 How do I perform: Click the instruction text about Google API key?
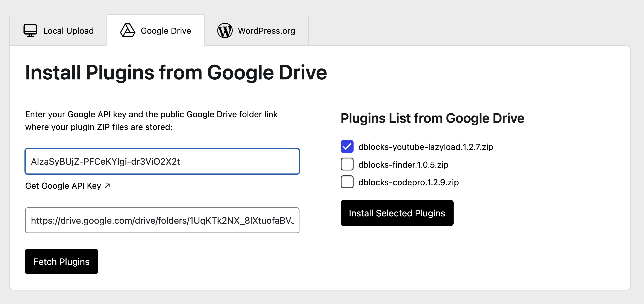151,120
